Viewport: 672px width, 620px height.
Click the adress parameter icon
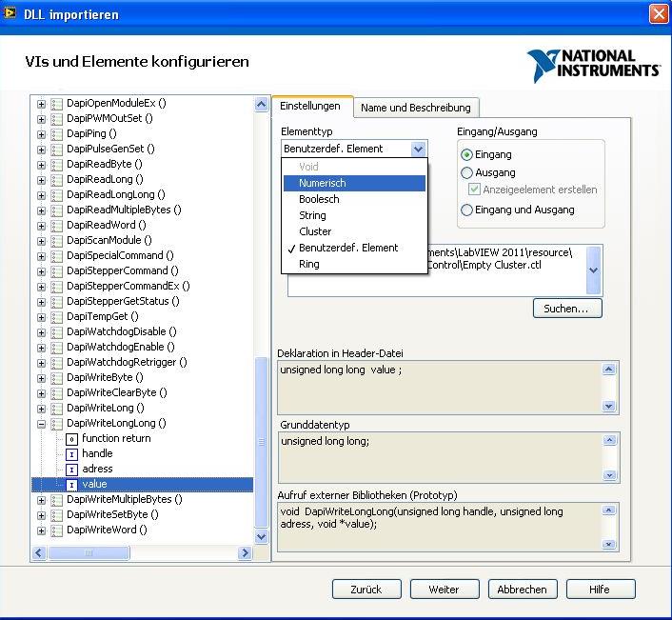pos(71,469)
